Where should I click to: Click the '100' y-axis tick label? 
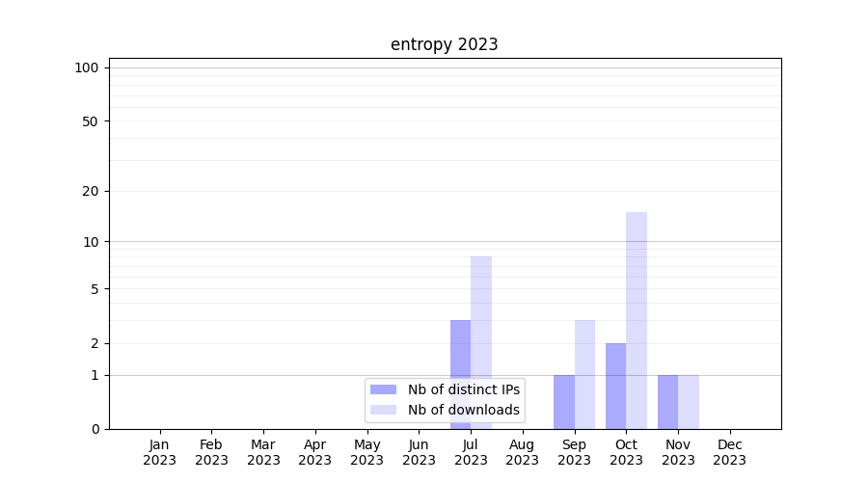pos(87,67)
